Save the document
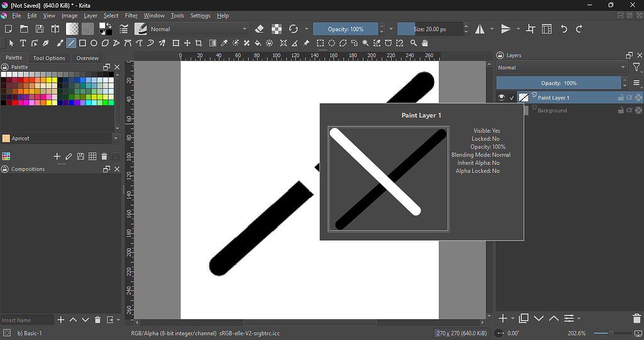644x340 pixels. click(x=40, y=29)
